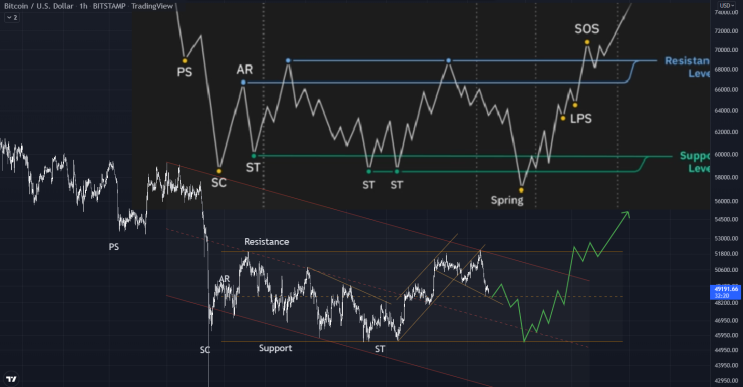
Task: Click the 43950.00 price axis label
Action: click(x=725, y=365)
